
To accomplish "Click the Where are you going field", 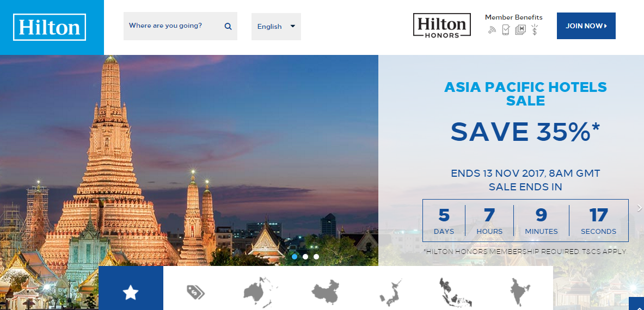I will (x=180, y=26).
